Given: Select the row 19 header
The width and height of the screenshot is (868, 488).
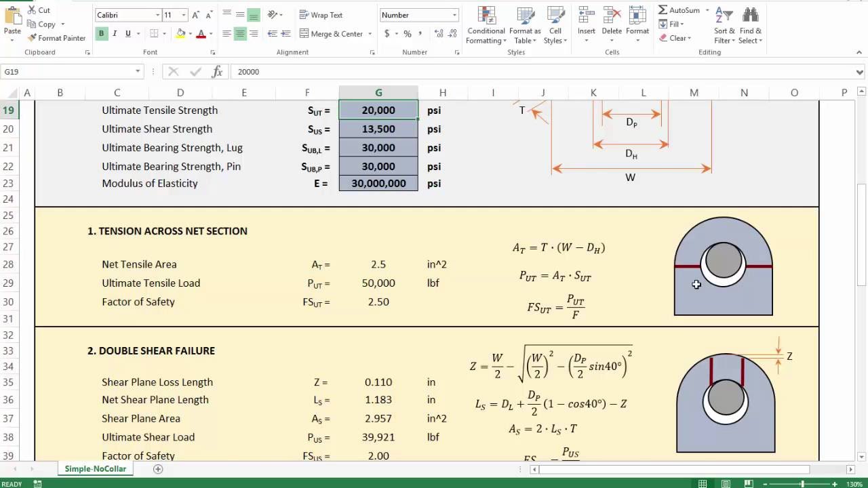Looking at the screenshot, I should click(x=8, y=110).
